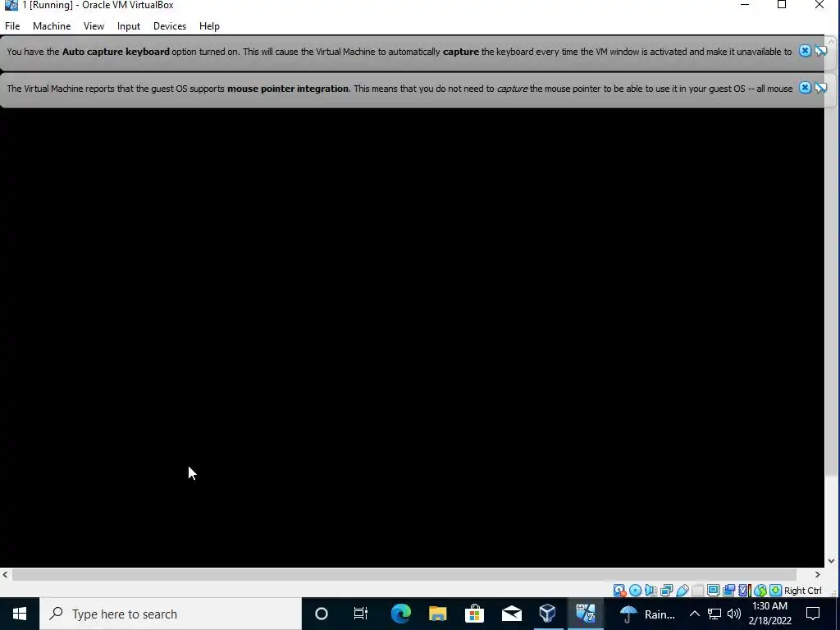Click the virtualization CPU status icon
Screen dimensions: 840x630
pos(744,591)
